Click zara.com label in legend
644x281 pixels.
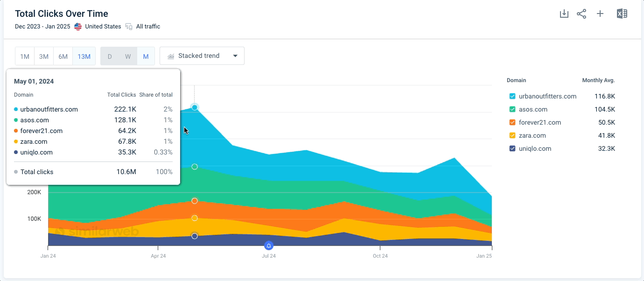click(532, 135)
